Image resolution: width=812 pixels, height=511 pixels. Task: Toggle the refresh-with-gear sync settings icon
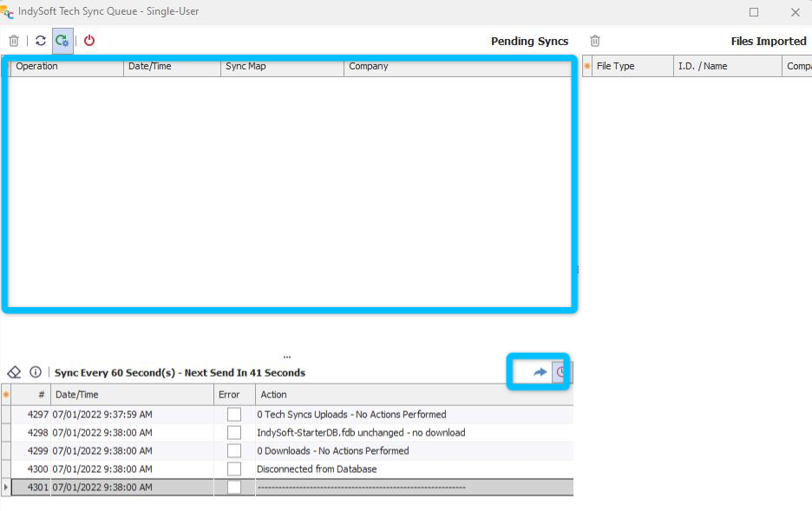pos(62,41)
